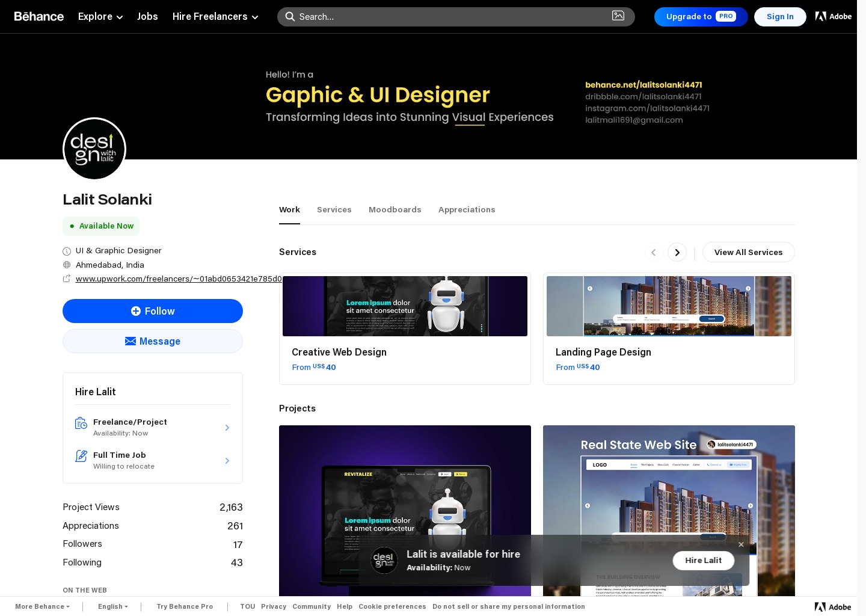Click the Message button

tap(153, 341)
